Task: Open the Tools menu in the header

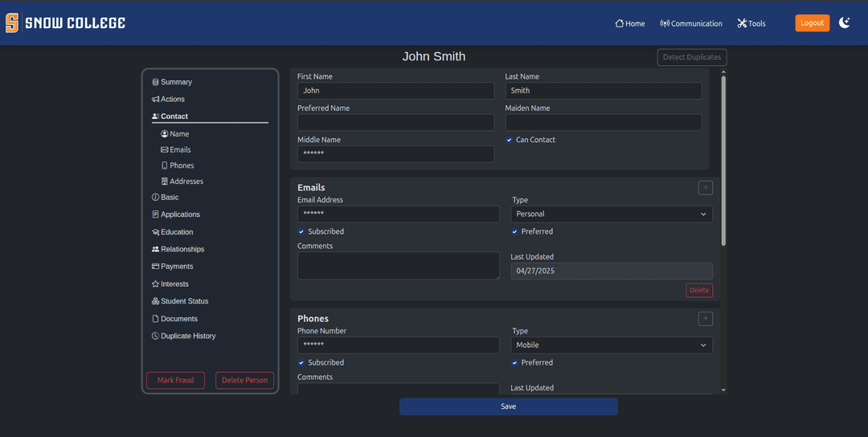Action: (751, 23)
